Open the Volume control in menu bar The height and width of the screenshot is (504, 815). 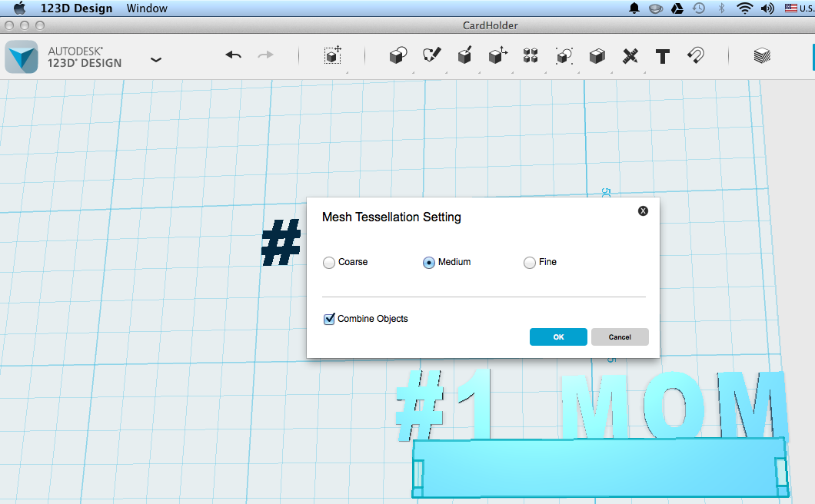tap(767, 8)
